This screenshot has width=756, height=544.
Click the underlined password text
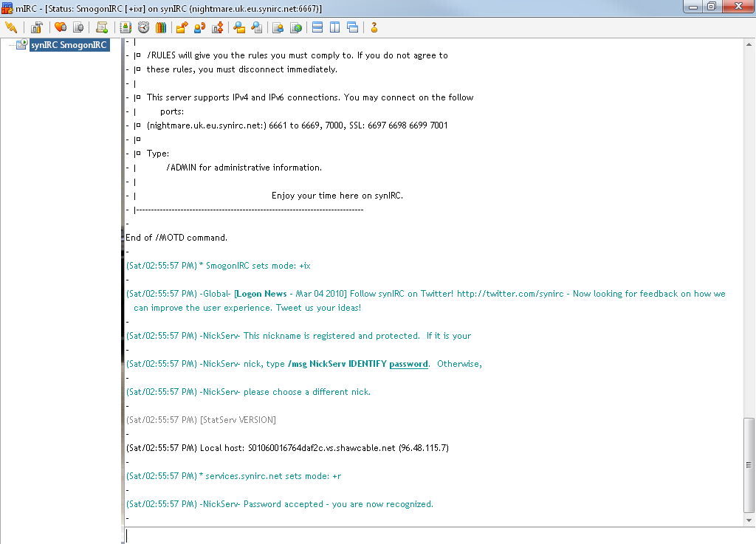(408, 364)
